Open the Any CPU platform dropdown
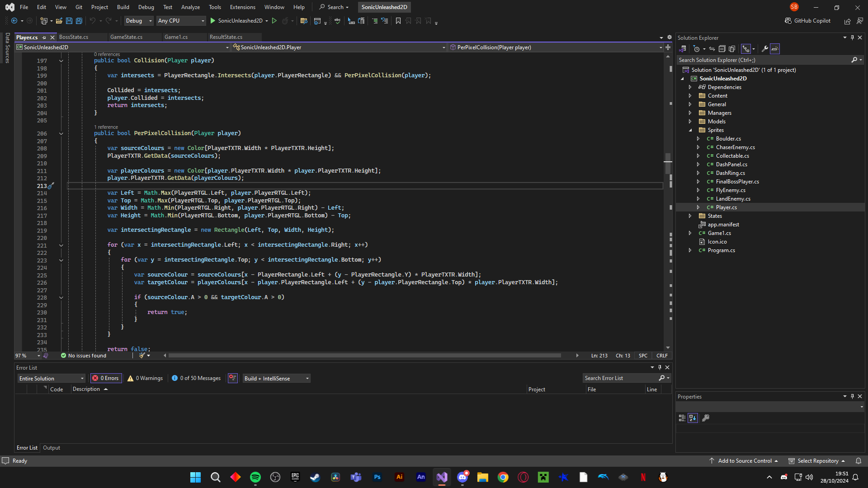Screen dimensions: 868x488 [181, 21]
